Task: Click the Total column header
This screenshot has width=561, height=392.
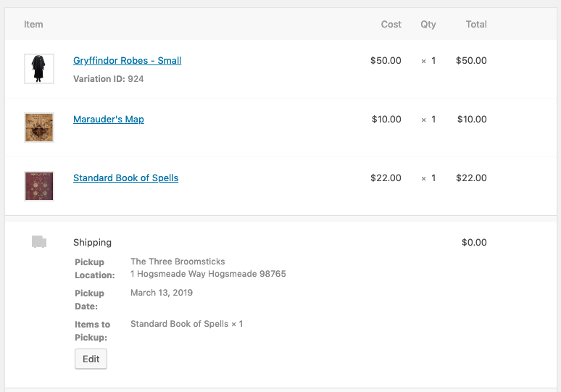Action: tap(476, 25)
